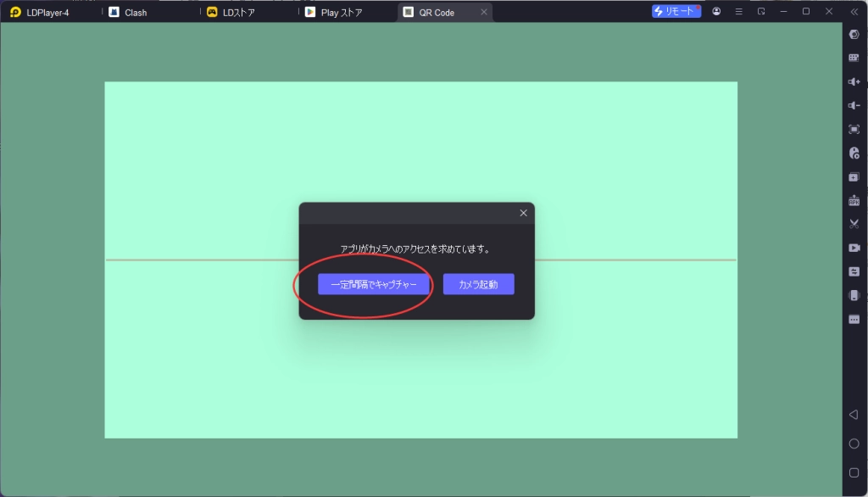Click the multi-window icon in title bar
The height and width of the screenshot is (497, 868).
pyautogui.click(x=761, y=12)
